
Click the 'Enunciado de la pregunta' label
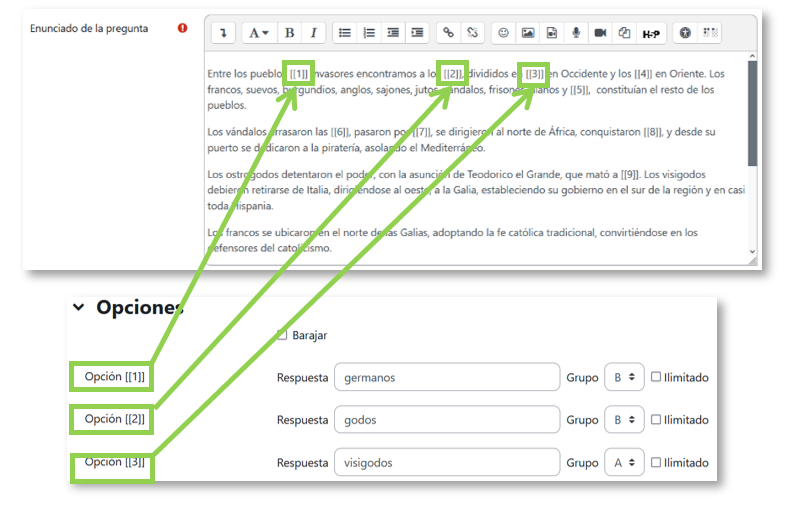[x=89, y=29]
